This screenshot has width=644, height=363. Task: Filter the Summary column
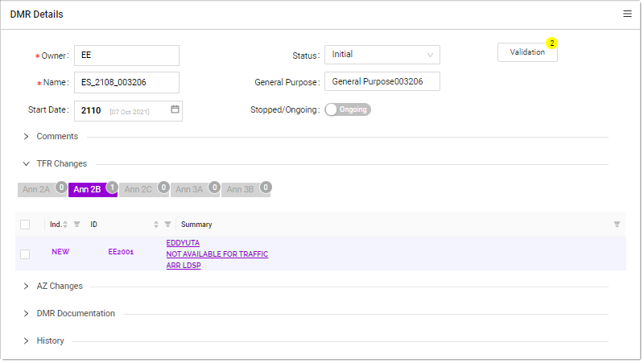coord(617,225)
